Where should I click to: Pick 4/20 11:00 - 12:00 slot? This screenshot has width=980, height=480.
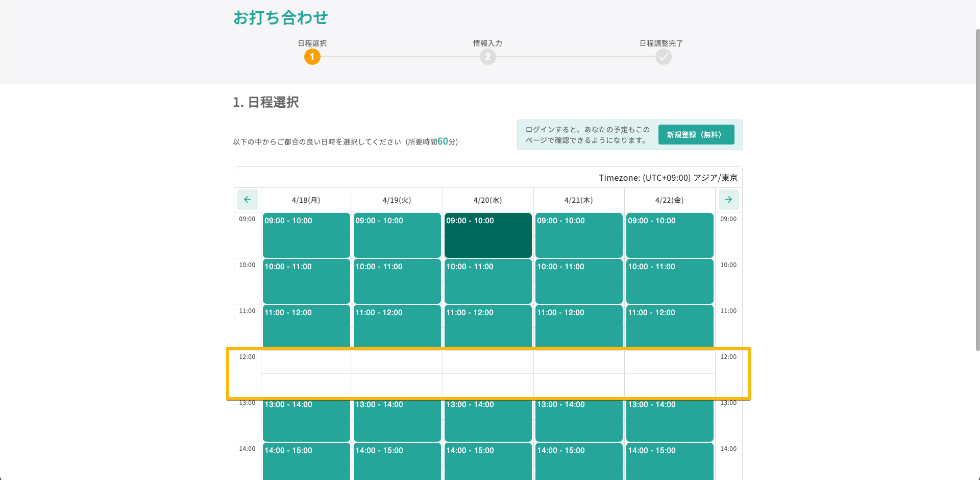click(488, 327)
